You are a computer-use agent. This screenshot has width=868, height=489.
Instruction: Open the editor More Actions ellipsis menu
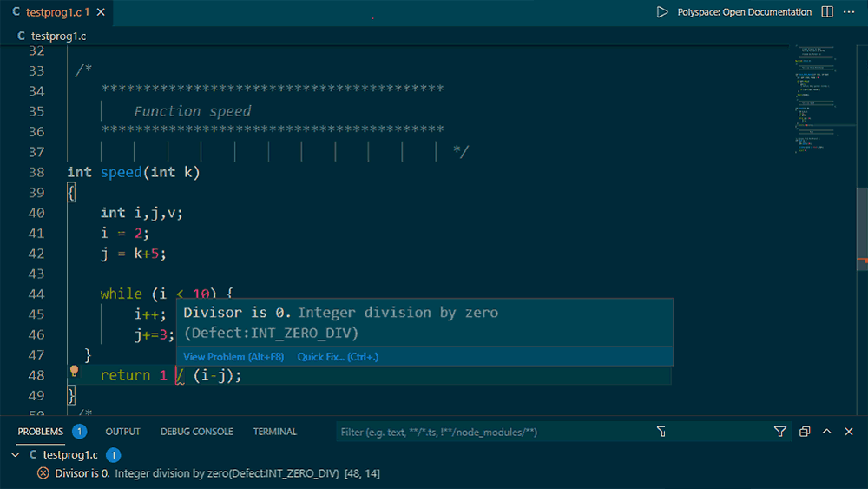pyautogui.click(x=850, y=12)
